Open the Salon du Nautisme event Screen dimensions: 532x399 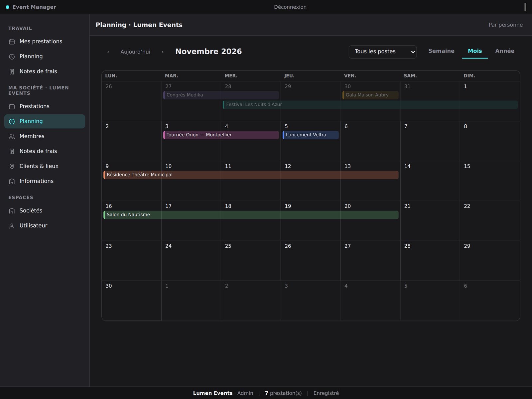(x=251, y=214)
